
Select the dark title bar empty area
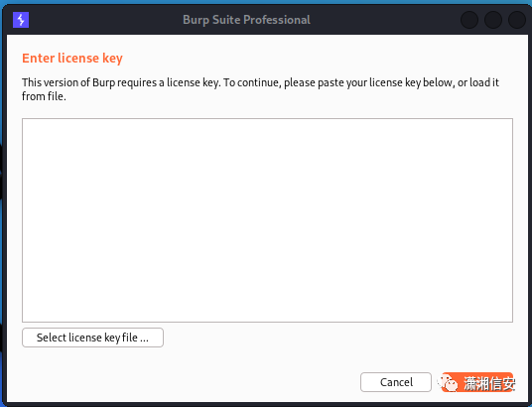[x=383, y=20]
